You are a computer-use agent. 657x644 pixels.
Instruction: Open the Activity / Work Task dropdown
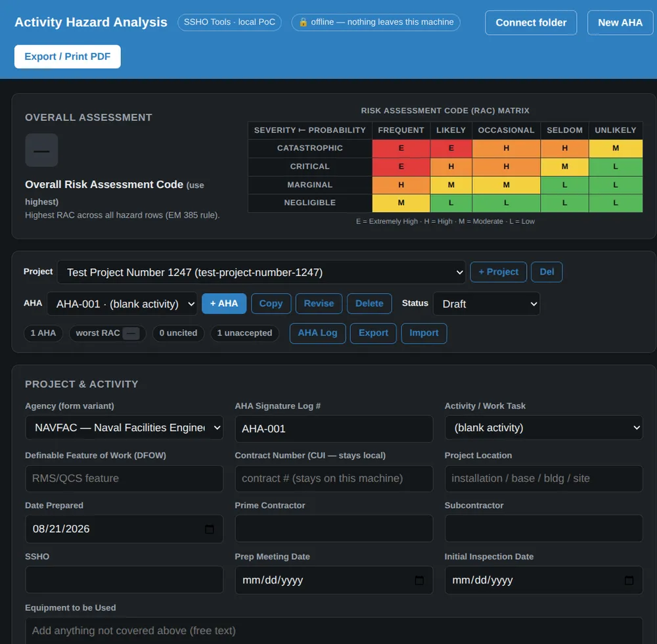click(x=543, y=428)
